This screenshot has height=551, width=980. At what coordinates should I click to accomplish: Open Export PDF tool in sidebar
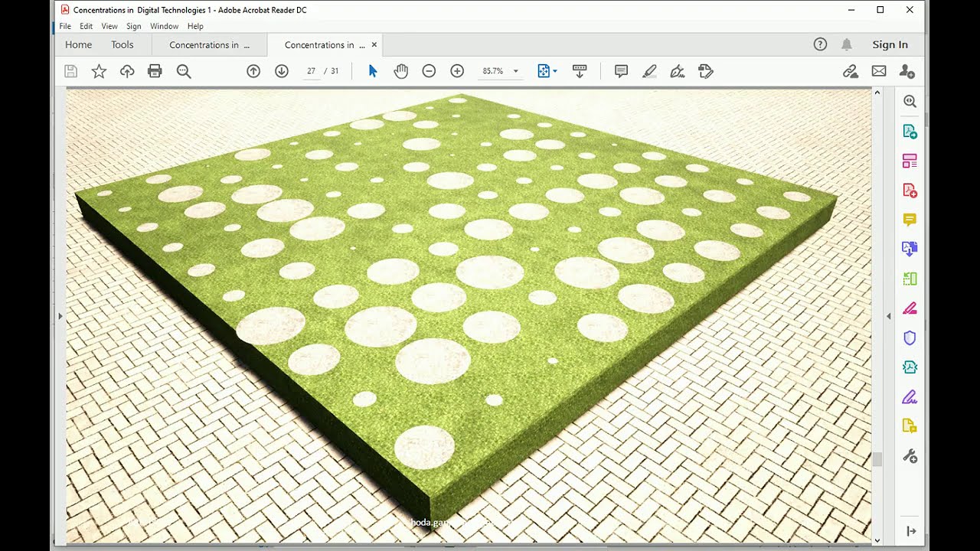pyautogui.click(x=910, y=131)
